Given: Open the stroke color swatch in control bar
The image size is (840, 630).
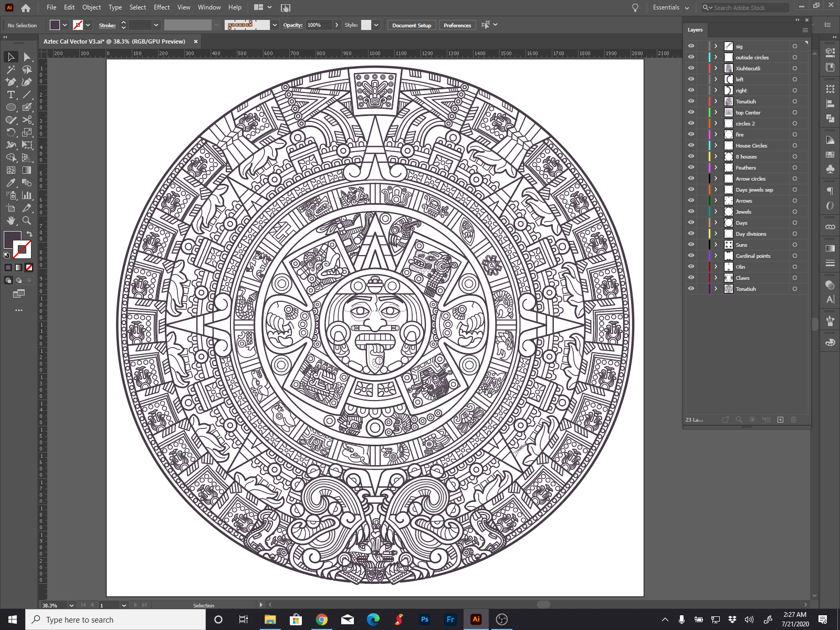Looking at the screenshot, I should point(78,25).
